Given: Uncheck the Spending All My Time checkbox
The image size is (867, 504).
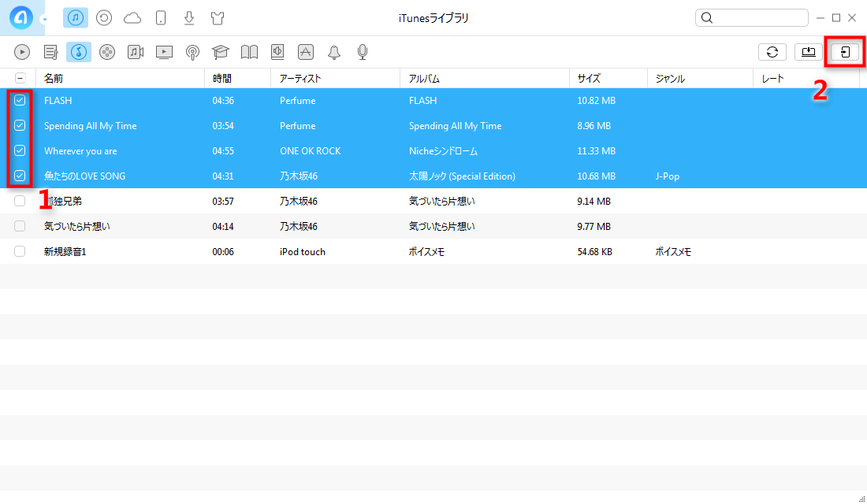Looking at the screenshot, I should point(20,125).
